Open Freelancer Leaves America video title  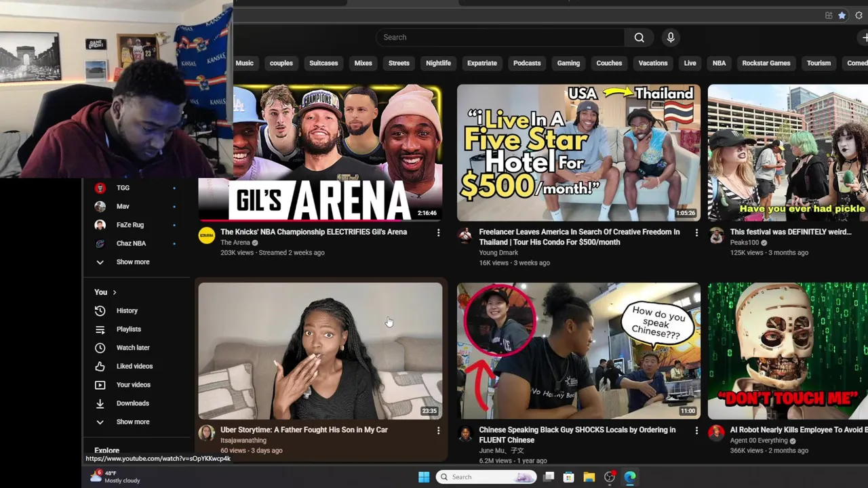[x=579, y=237]
